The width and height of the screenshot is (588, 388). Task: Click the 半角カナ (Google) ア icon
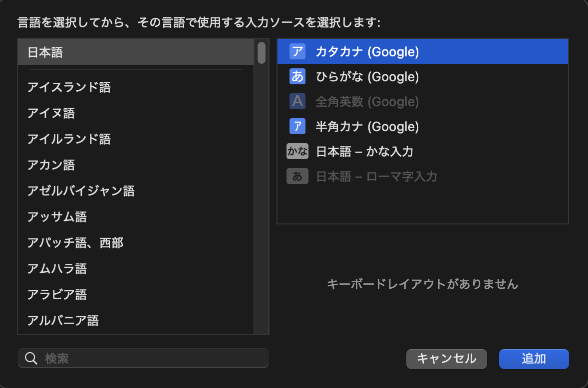point(297,126)
